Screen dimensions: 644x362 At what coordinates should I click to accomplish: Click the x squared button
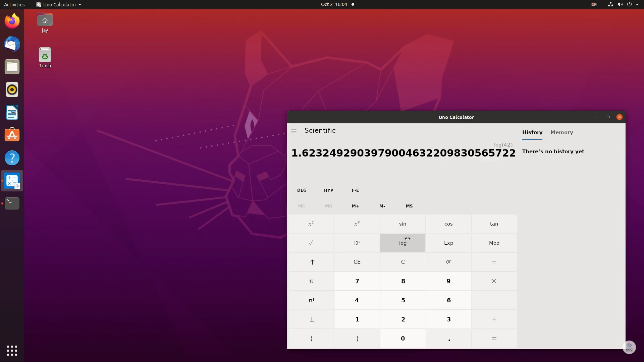311,224
